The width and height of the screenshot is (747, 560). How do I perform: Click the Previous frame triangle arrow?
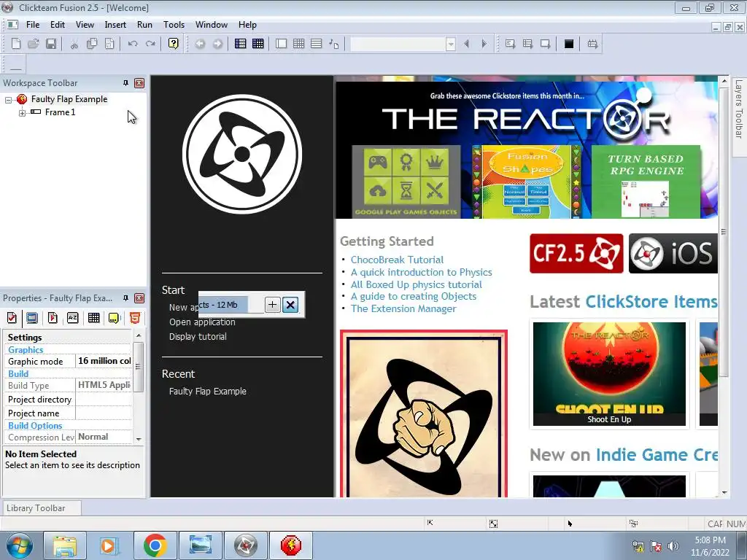pyautogui.click(x=466, y=44)
